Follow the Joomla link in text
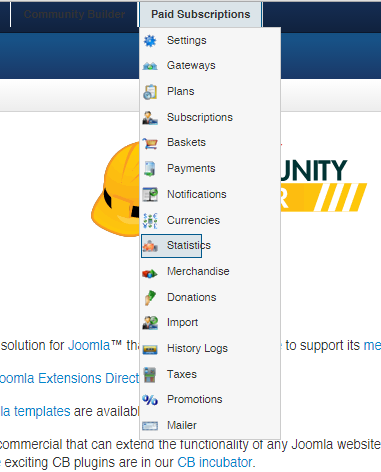381x472 pixels. pos(89,345)
